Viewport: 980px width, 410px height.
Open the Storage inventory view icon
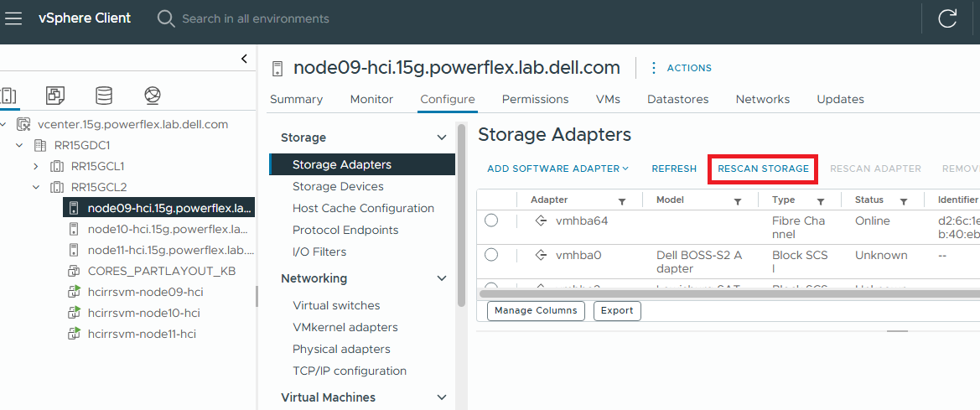(104, 96)
